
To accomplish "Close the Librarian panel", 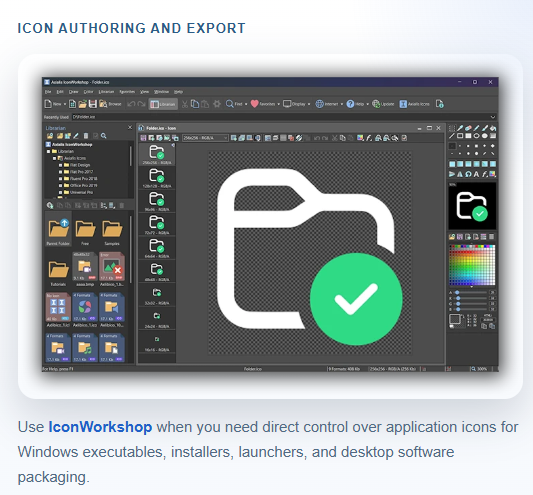I will click(130, 127).
